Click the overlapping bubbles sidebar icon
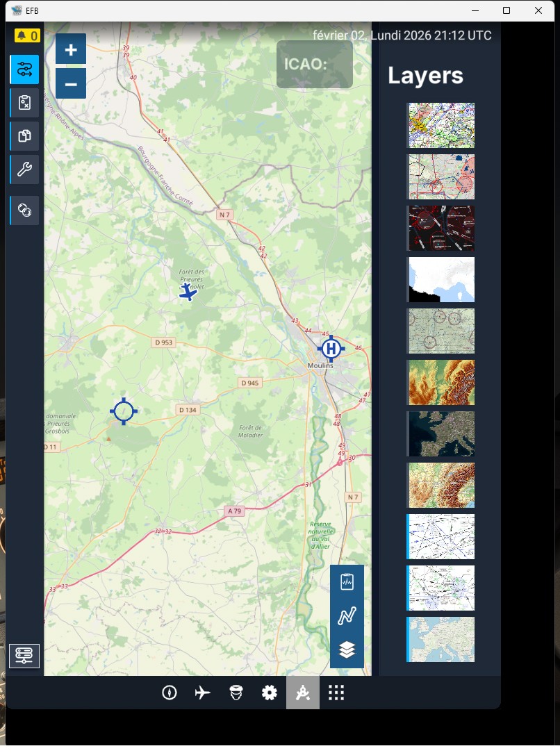The height and width of the screenshot is (753, 560). pos(24,210)
